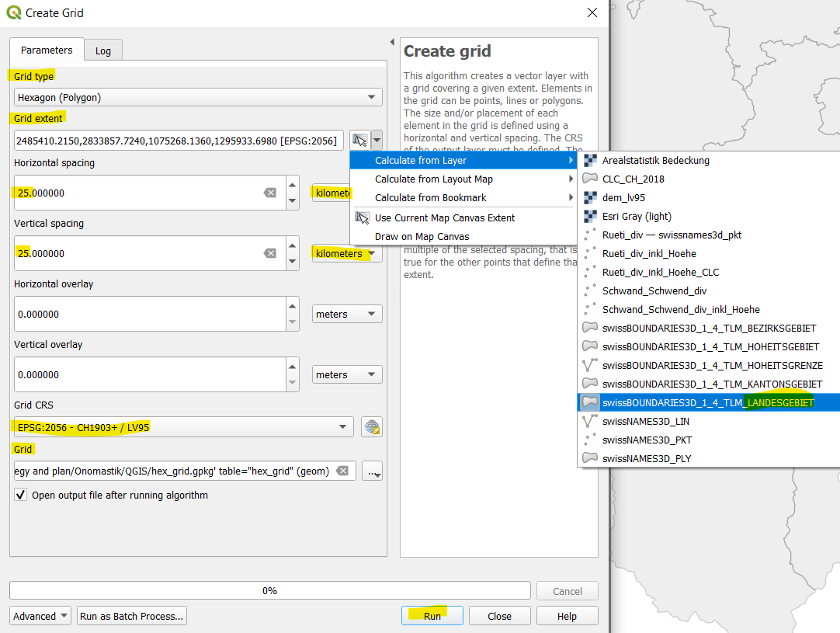This screenshot has height=633, width=840.
Task: Click Run as Batch Process button
Action: point(132,616)
